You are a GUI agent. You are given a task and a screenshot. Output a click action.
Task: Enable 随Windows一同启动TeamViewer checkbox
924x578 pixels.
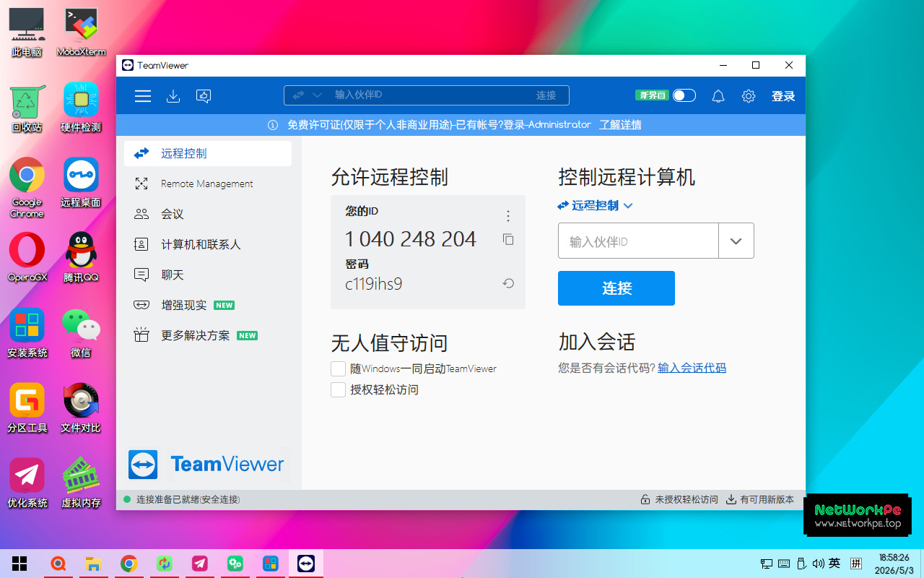[x=338, y=368]
